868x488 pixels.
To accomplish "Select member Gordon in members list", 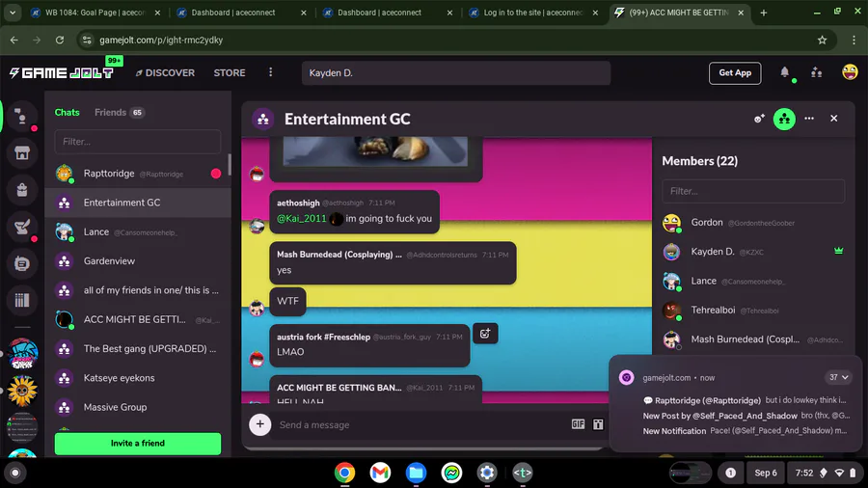I will click(x=753, y=223).
